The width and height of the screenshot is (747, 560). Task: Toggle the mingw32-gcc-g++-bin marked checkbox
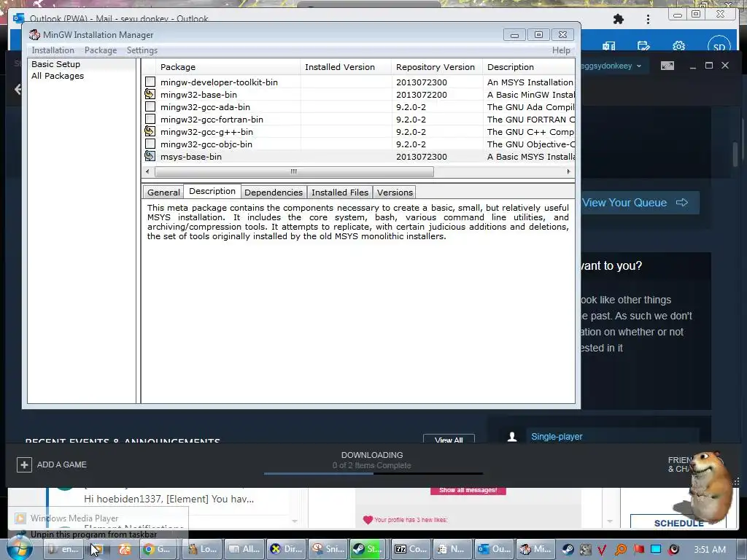150,131
